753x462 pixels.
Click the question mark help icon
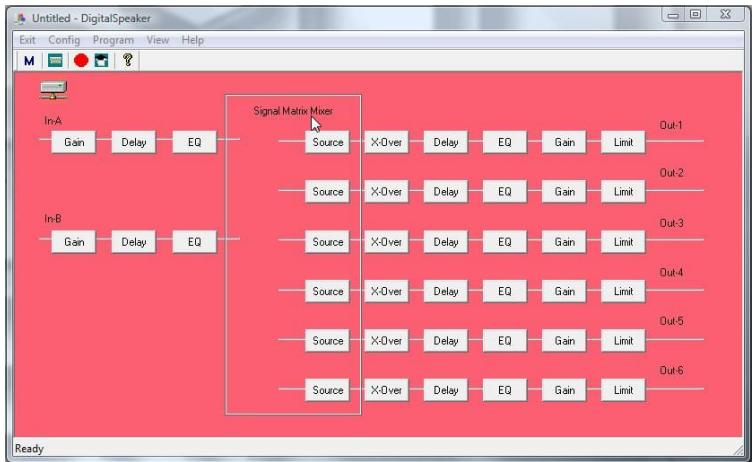(127, 60)
